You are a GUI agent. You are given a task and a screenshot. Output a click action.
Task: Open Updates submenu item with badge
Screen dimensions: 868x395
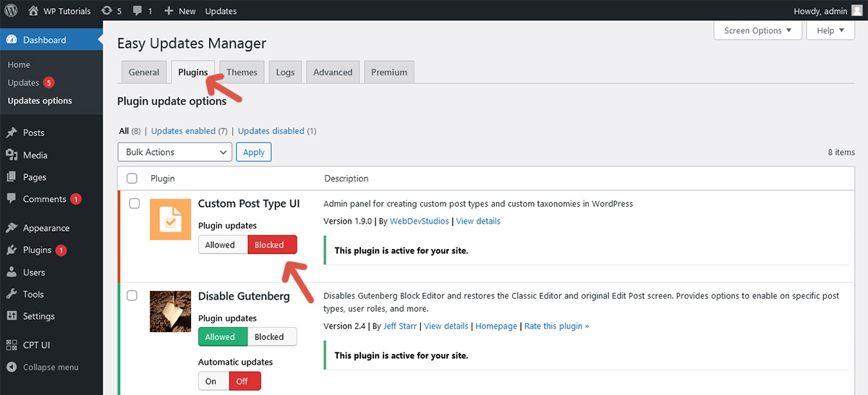pos(31,82)
